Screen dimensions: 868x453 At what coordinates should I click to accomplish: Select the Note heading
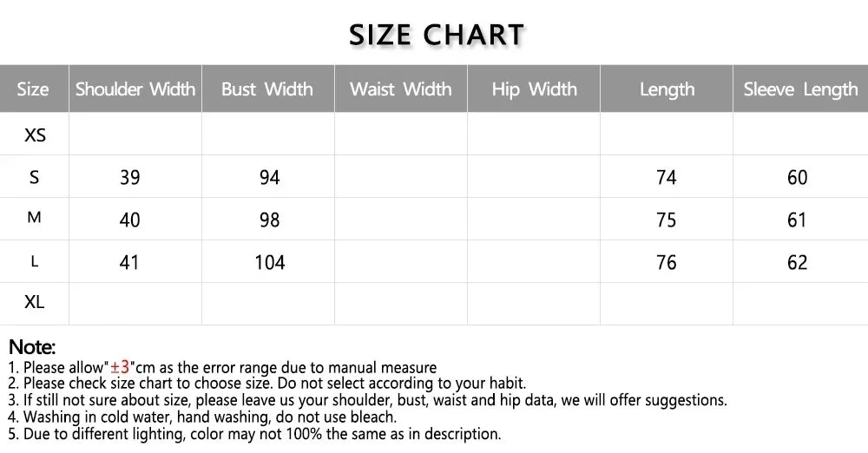[x=32, y=348]
